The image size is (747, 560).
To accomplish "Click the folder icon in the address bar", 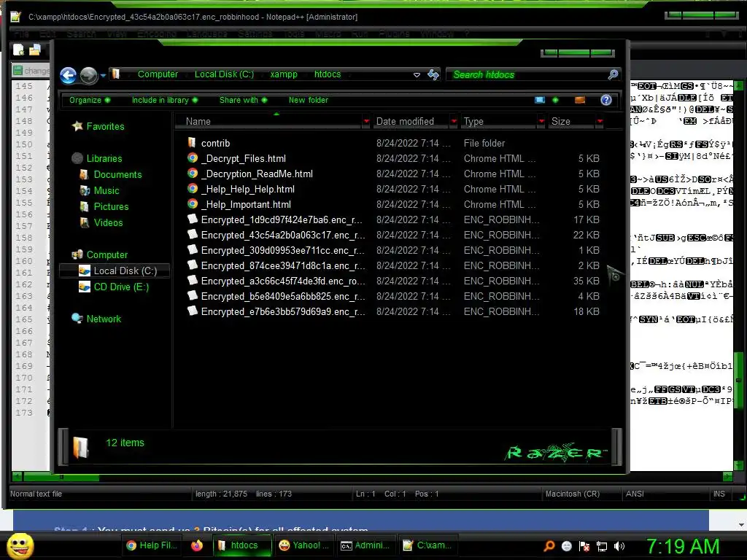I will (116, 74).
